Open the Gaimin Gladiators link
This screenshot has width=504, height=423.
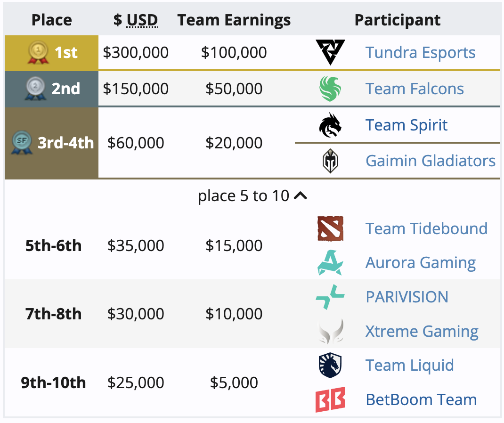click(x=431, y=161)
